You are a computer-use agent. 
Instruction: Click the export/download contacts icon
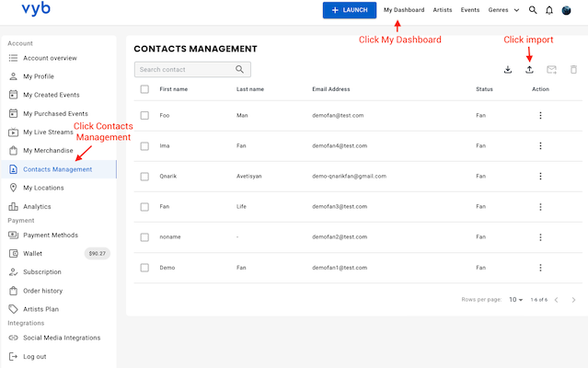508,70
